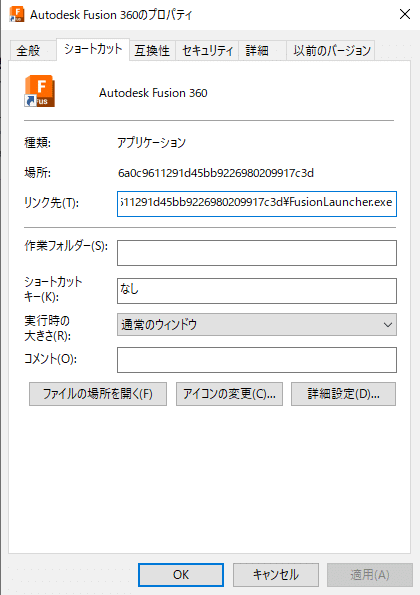Screen dimensions: 420x595
Task: Click the 種類 value アプリケーション
Action: tap(151, 143)
